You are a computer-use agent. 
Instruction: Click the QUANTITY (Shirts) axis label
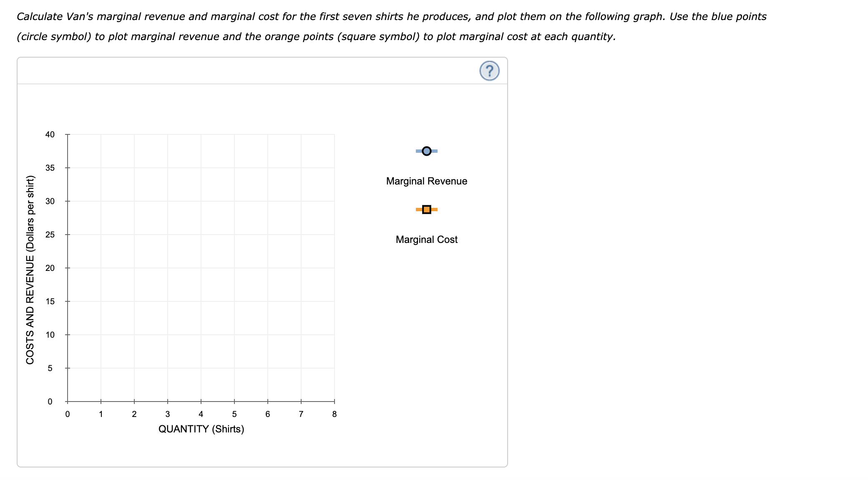[x=201, y=429]
